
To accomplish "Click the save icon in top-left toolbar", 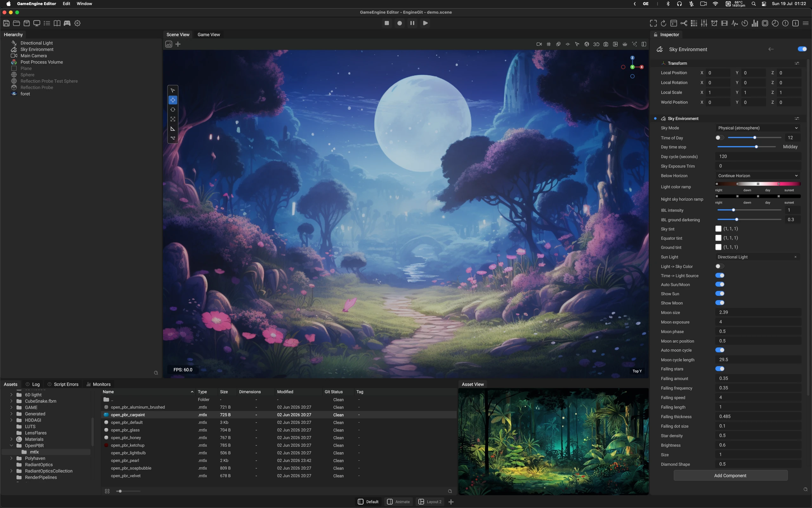I will tap(6, 23).
